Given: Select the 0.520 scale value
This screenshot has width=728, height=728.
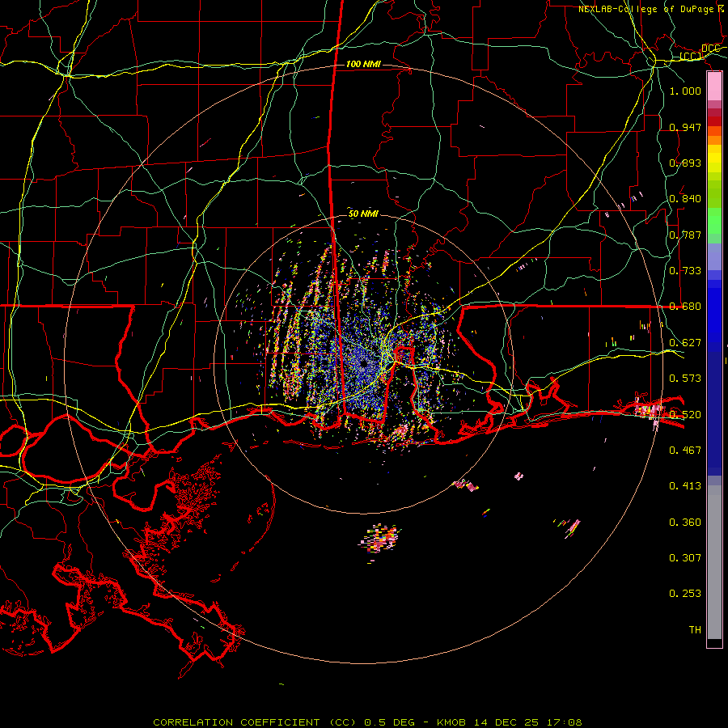Looking at the screenshot, I should 685,415.
